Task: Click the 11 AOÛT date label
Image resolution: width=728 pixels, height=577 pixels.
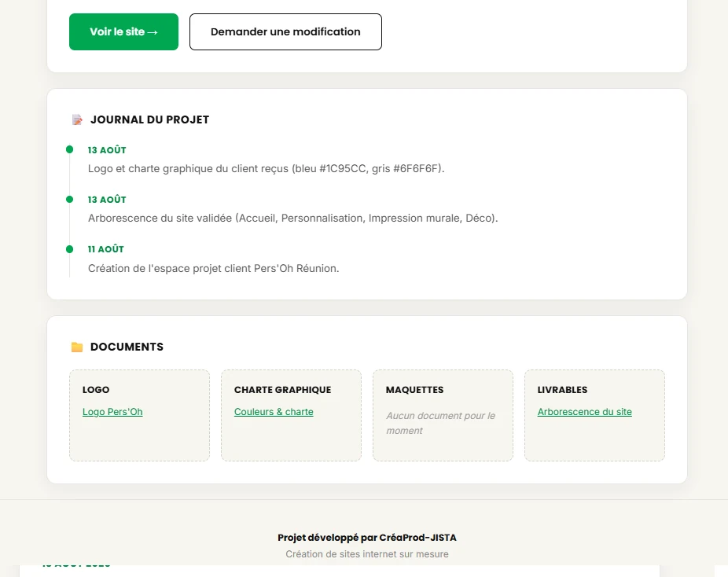Action: coord(106,249)
